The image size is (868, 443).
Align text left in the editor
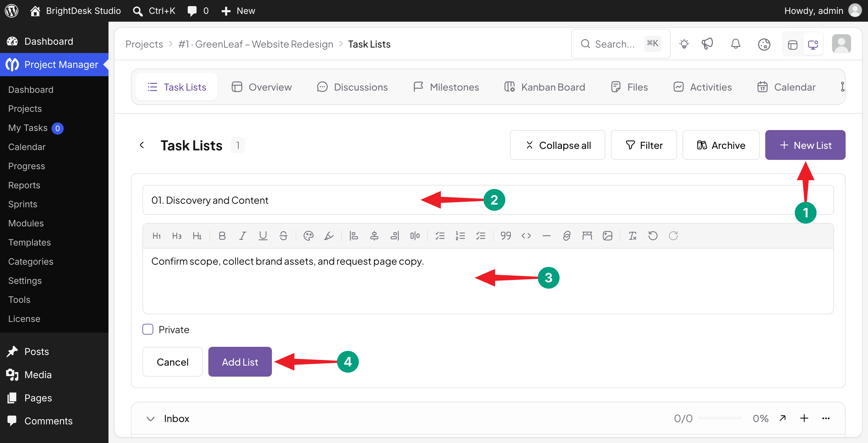353,236
